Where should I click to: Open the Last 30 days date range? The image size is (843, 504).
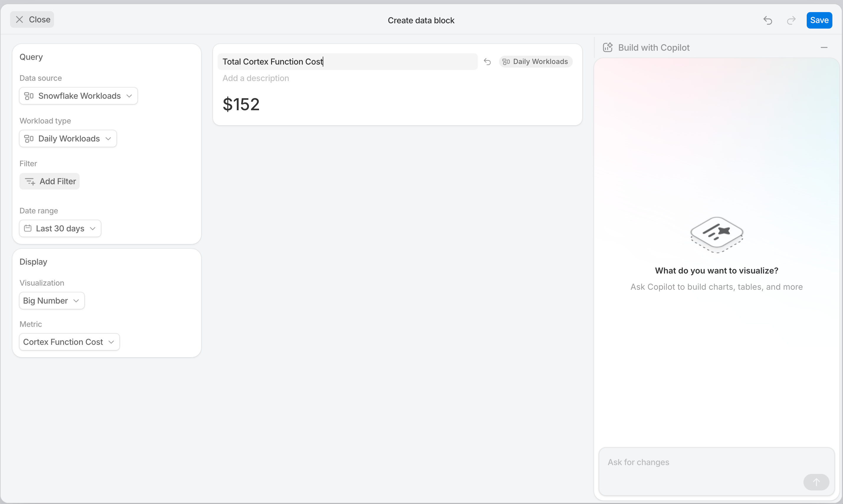pyautogui.click(x=60, y=228)
